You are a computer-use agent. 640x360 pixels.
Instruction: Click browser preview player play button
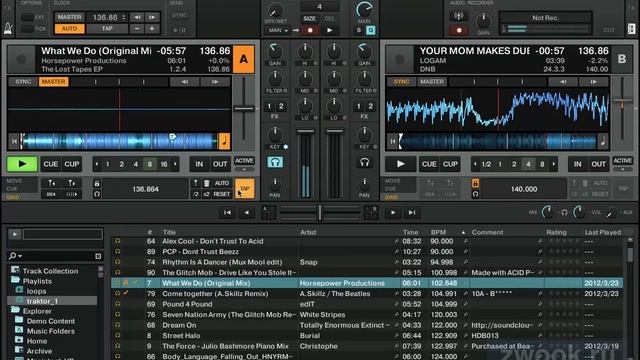15,234
